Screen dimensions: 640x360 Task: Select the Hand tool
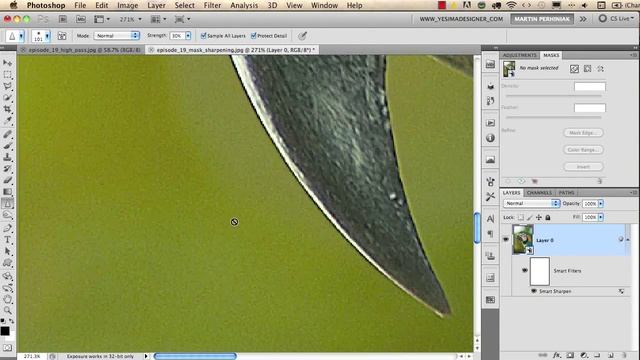point(7,299)
